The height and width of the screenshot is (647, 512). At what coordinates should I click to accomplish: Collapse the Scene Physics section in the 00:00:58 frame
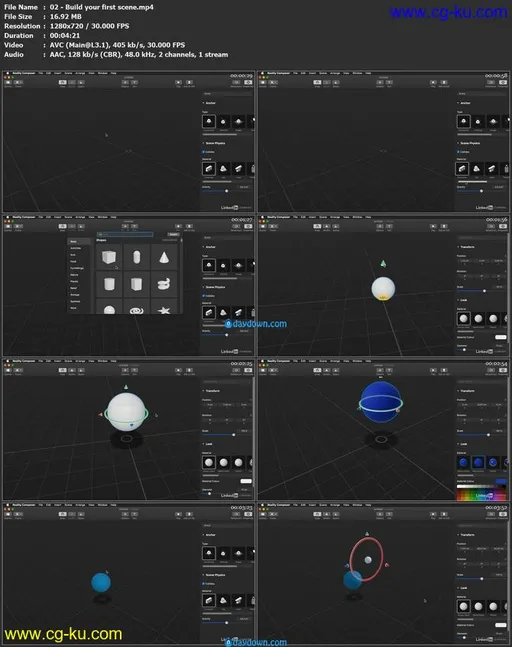click(x=458, y=143)
